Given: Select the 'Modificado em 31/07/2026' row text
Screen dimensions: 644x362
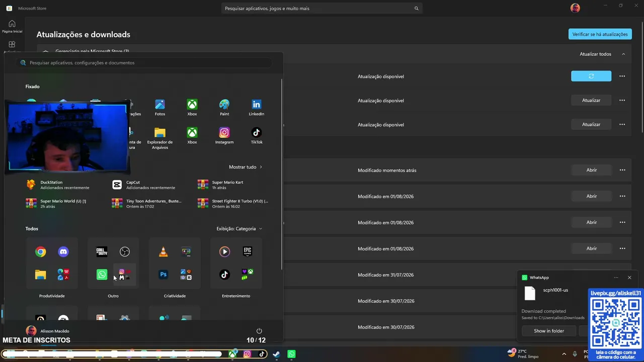Looking at the screenshot, I should [386, 275].
